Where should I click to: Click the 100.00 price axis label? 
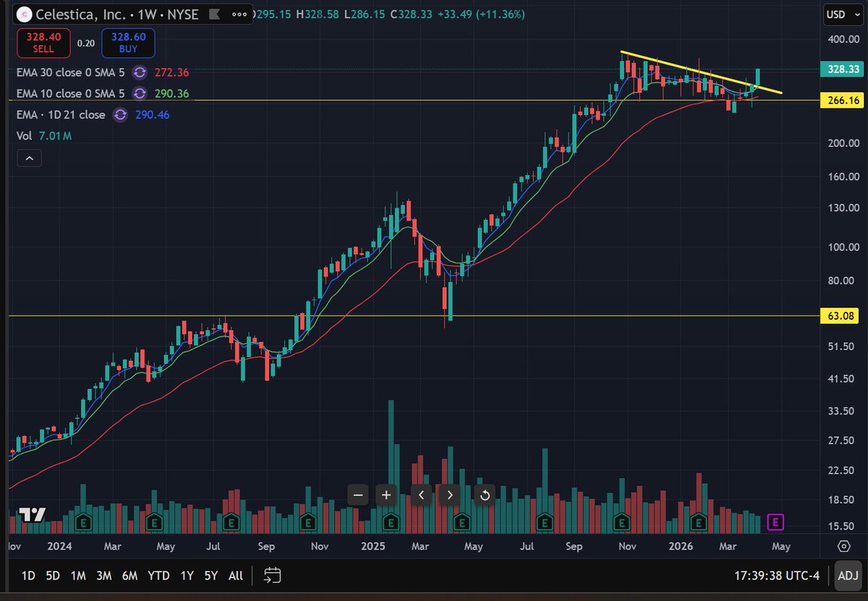(843, 247)
